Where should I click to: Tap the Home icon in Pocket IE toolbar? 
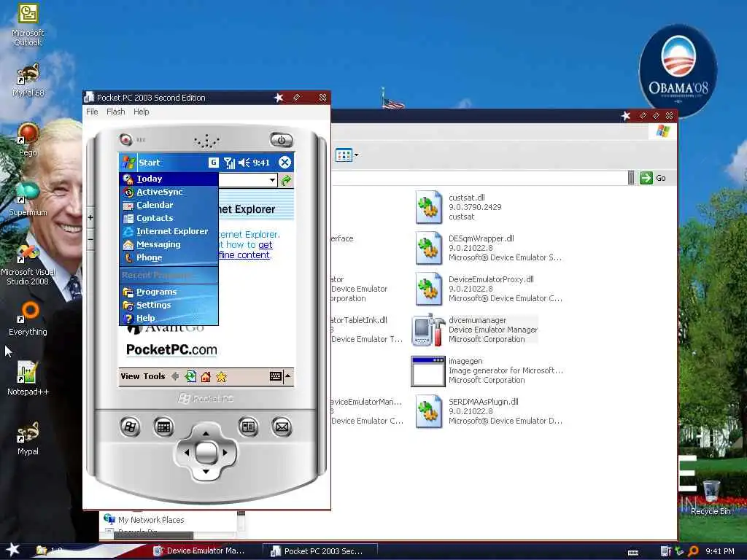206,377
